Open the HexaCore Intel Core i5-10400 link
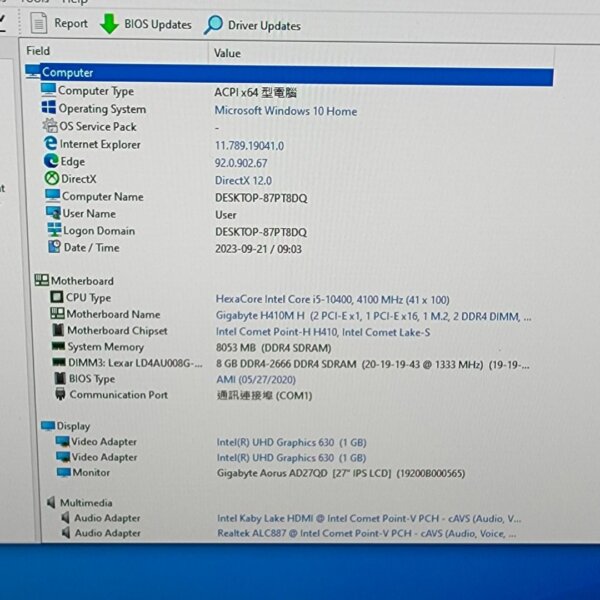This screenshot has width=600, height=600. pos(333,299)
